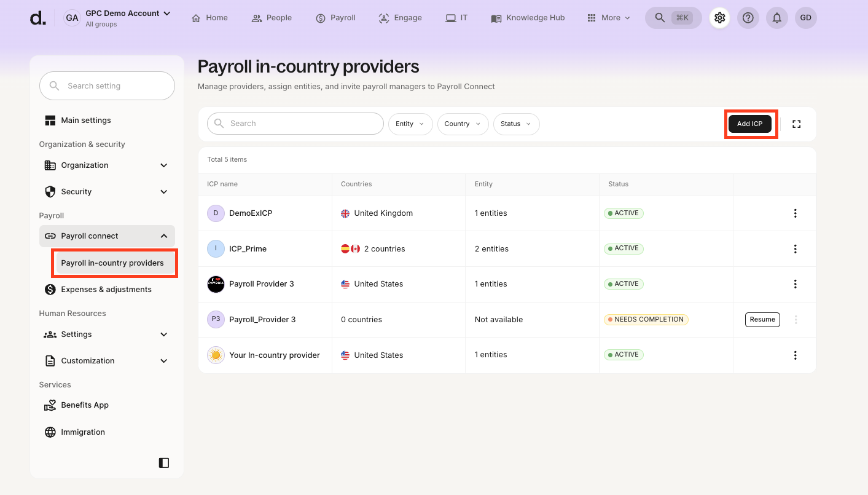The width and height of the screenshot is (868, 495).
Task: Open the three-dot menu for ICP_Prime
Action: point(795,249)
